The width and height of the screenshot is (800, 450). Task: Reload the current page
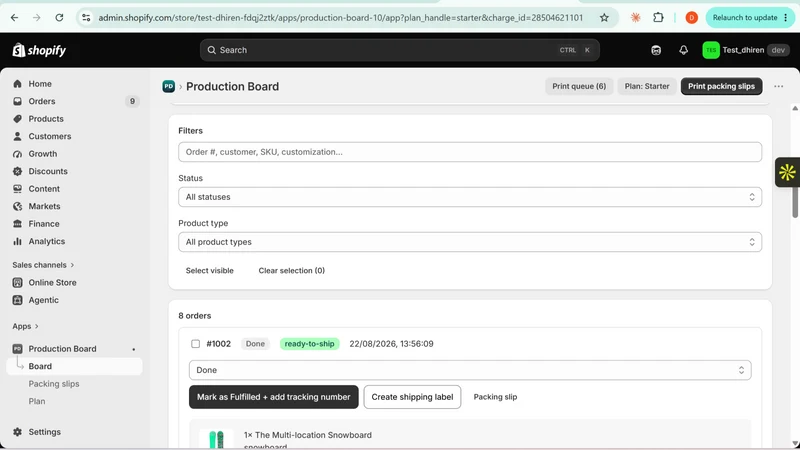pyautogui.click(x=59, y=17)
